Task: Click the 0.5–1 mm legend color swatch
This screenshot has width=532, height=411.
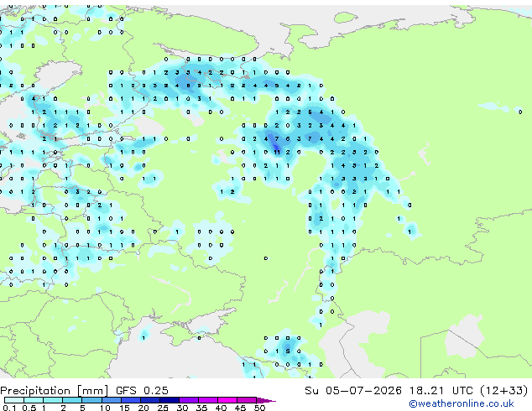Action: (x=34, y=400)
